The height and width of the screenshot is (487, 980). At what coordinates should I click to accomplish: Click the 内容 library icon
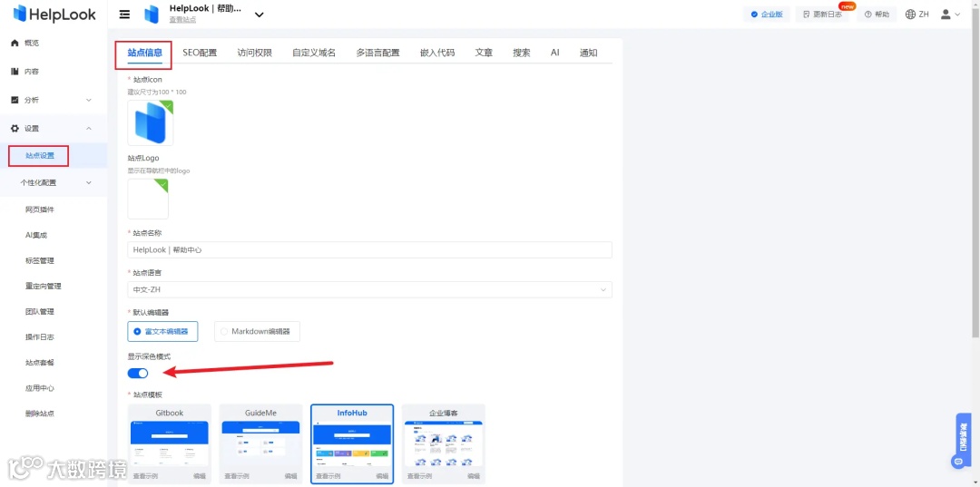click(15, 72)
